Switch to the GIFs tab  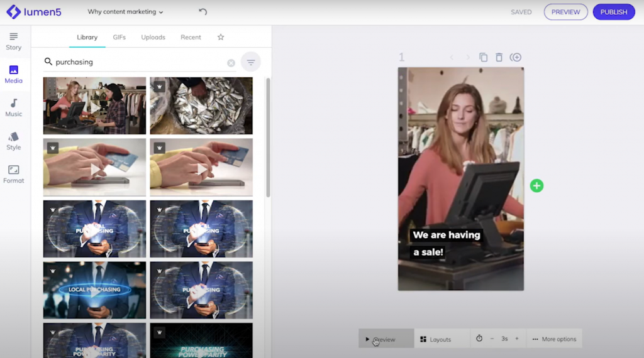(x=119, y=37)
